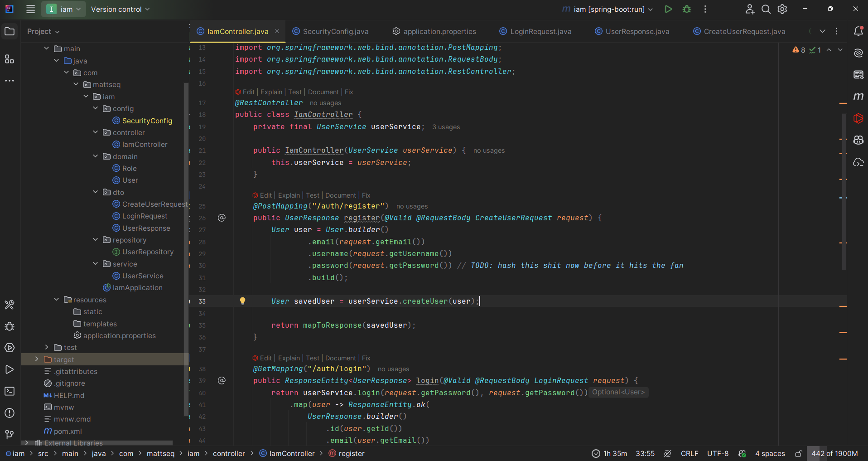Image resolution: width=868 pixels, height=461 pixels.
Task: Open the Maven tool window
Action: tap(858, 97)
